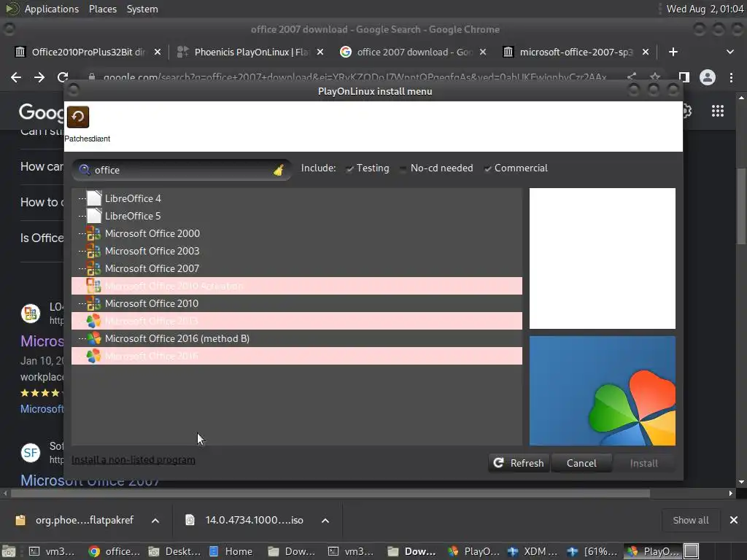
Task: Close the Office2010ProPlus32Bit tab
Action: click(x=158, y=52)
